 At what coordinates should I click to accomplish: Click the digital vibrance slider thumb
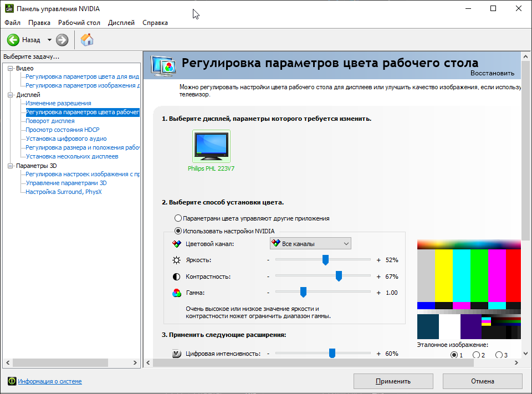(x=332, y=354)
